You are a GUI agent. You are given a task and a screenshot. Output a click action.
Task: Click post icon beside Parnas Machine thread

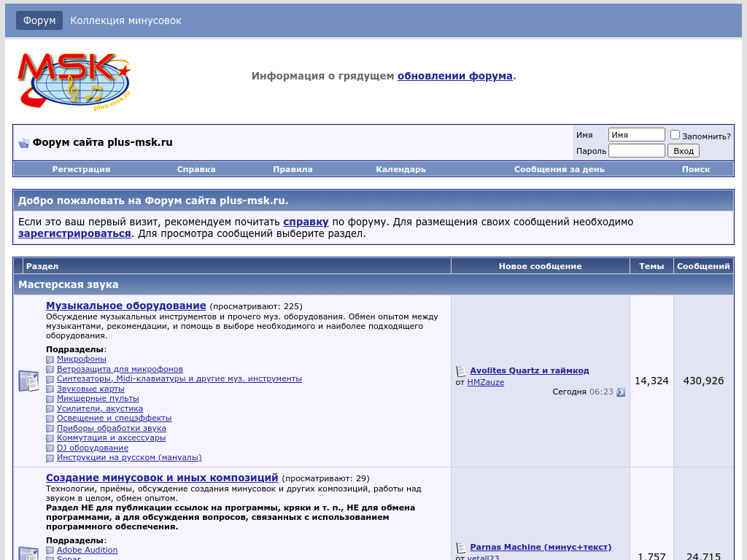[461, 548]
